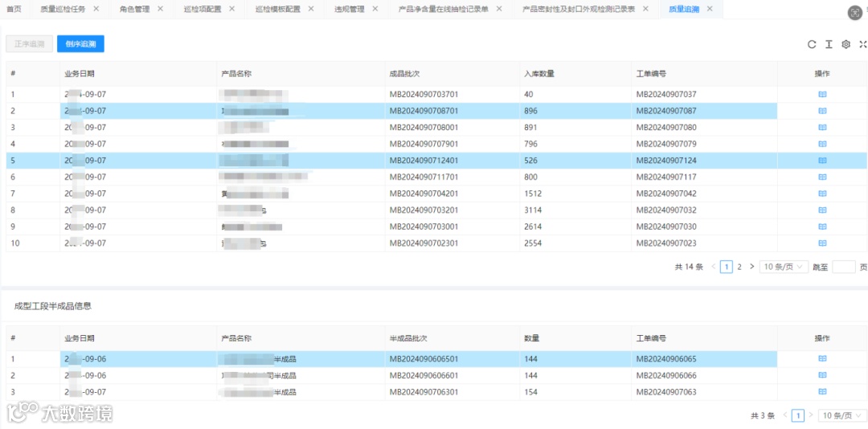Open the upper table 10条/页 dropdown
The width and height of the screenshot is (868, 429).
[x=784, y=267]
